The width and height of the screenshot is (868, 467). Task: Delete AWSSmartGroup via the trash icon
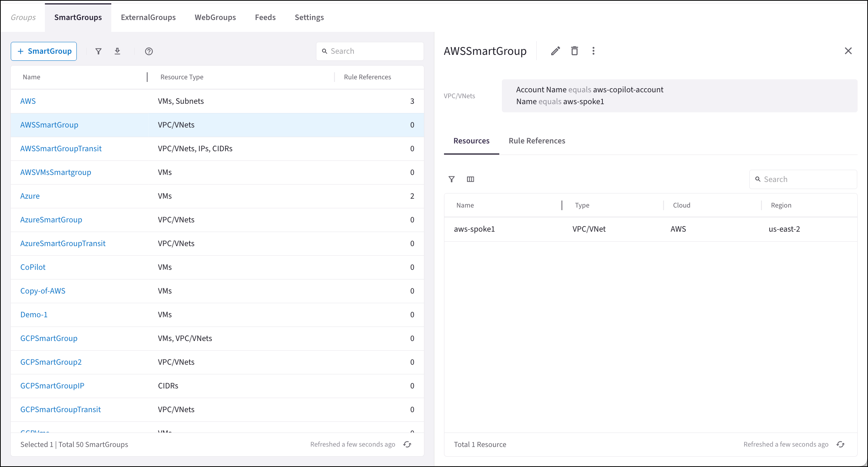click(575, 51)
